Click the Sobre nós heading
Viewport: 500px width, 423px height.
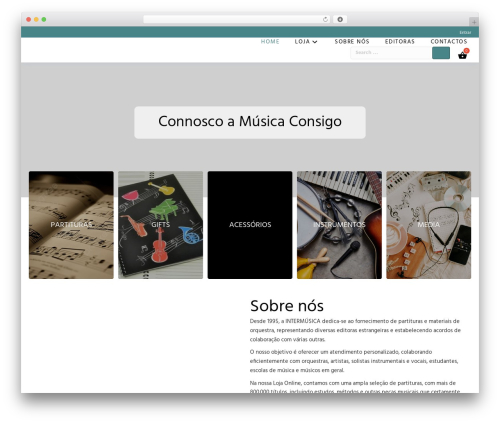287,306
